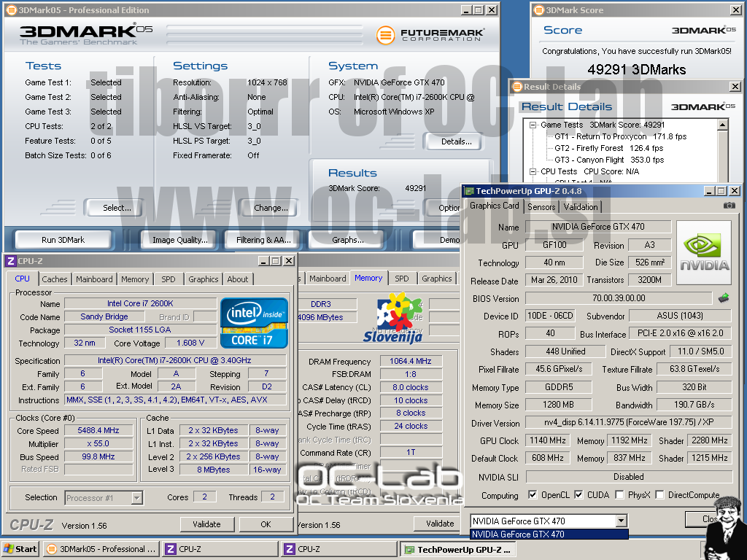Image resolution: width=747 pixels, height=560 pixels.
Task: Click the Run 3DMark button
Action: [63, 240]
